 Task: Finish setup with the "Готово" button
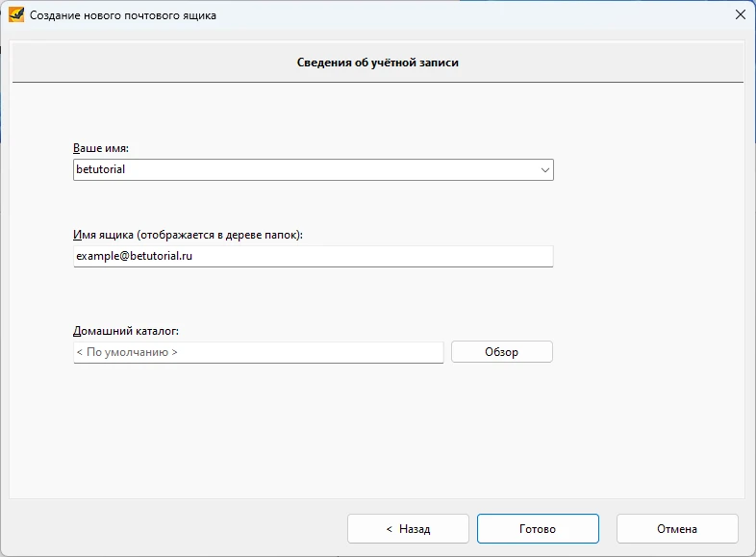coord(538,528)
